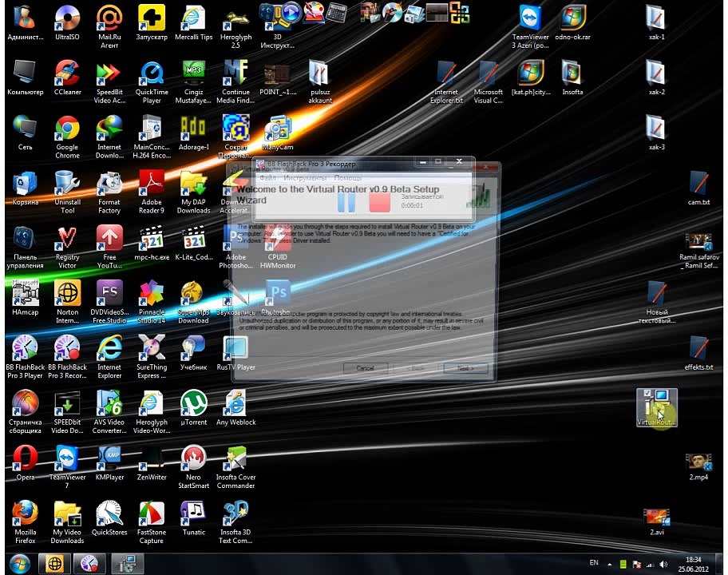Click Next in Virtual Router setup
The height and width of the screenshot is (575, 728).
click(465, 368)
